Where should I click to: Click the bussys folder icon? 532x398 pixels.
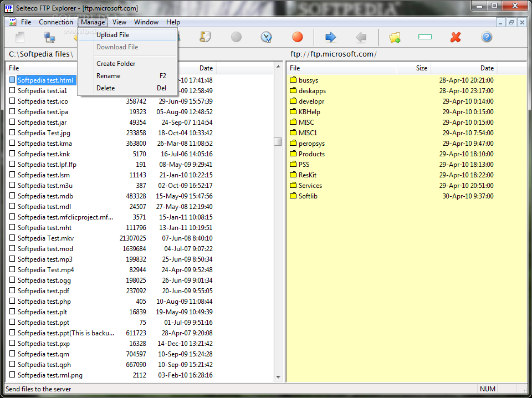pos(294,80)
